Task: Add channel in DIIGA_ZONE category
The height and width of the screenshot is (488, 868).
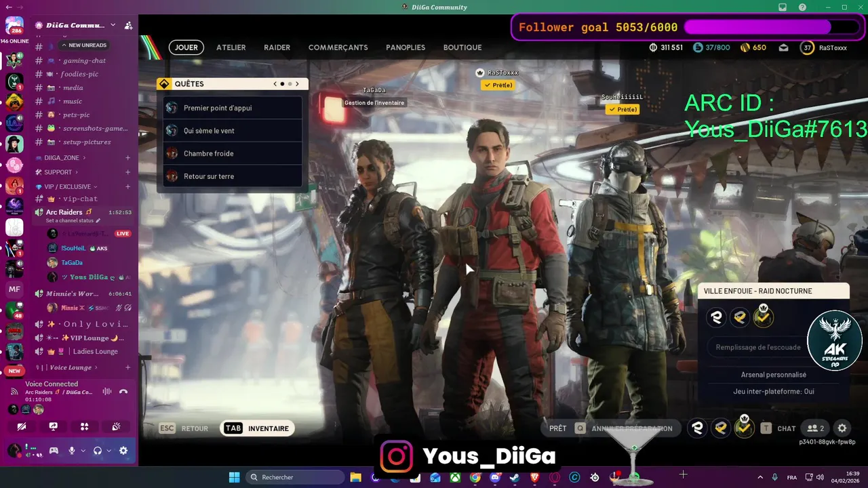Action: pos(127,157)
